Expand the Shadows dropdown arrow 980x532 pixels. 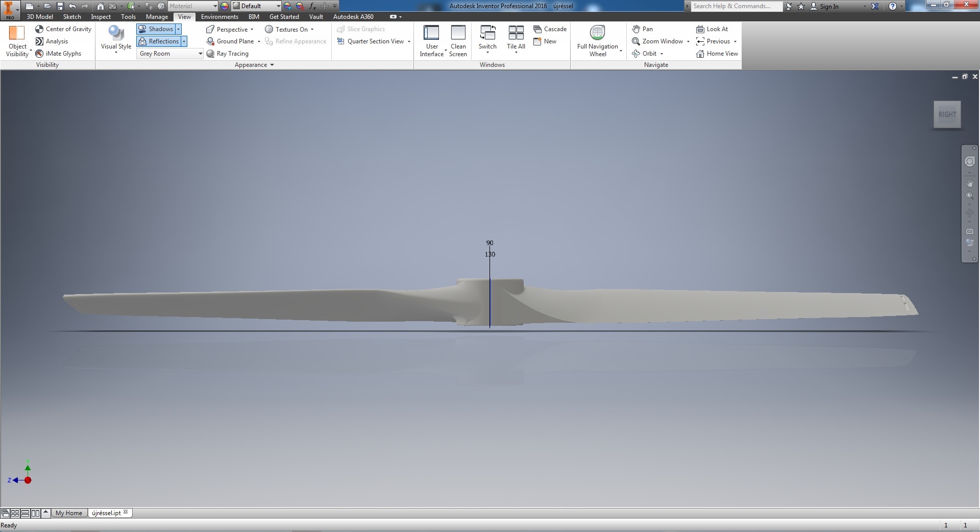[x=178, y=29]
